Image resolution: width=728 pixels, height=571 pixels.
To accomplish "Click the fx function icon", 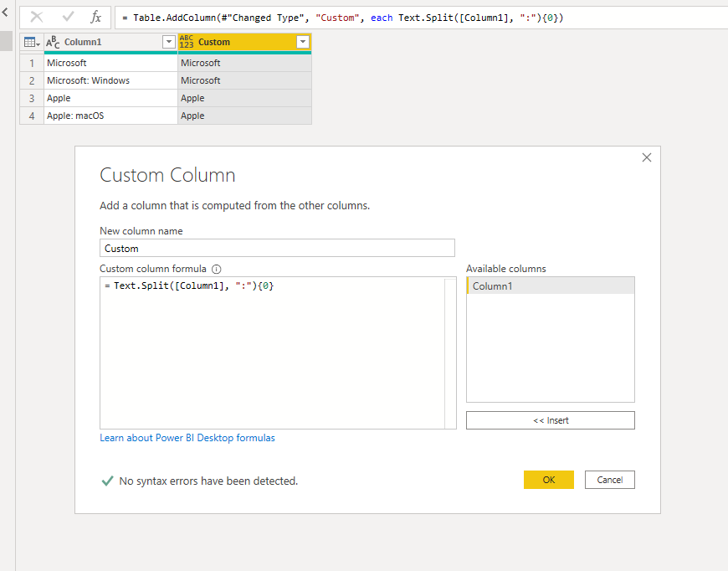I will (95, 18).
